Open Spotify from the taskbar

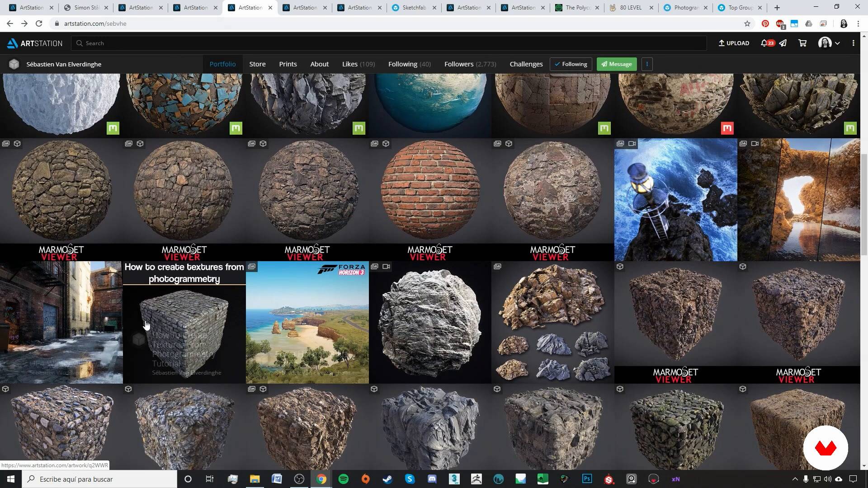pos(343,479)
